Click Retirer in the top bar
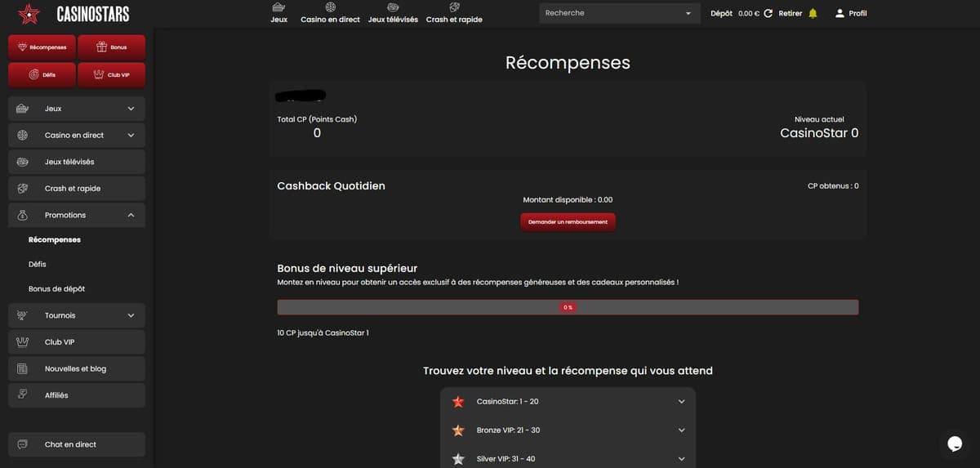Viewport: 980px width, 468px height. tap(791, 13)
